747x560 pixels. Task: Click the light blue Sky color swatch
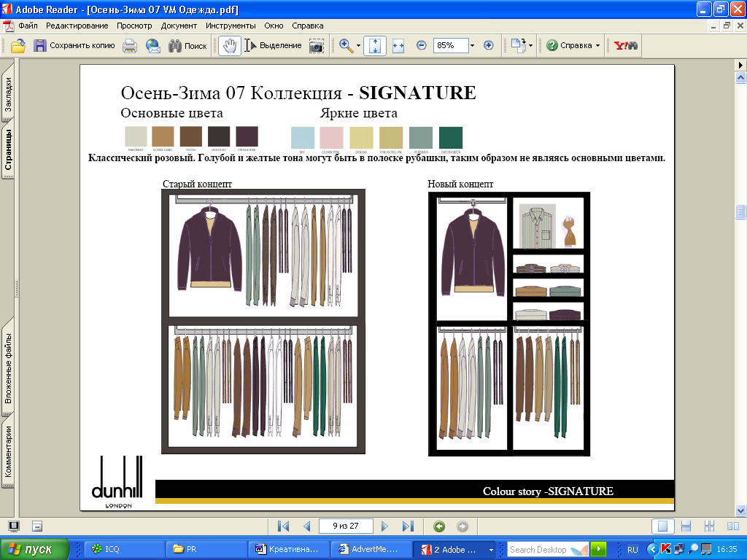pyautogui.click(x=303, y=138)
